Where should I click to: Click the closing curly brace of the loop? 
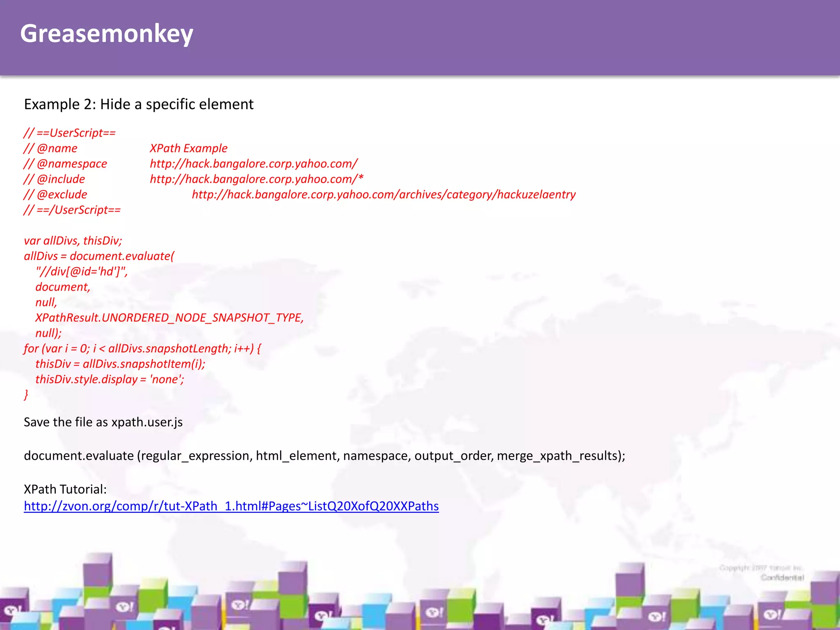26,395
